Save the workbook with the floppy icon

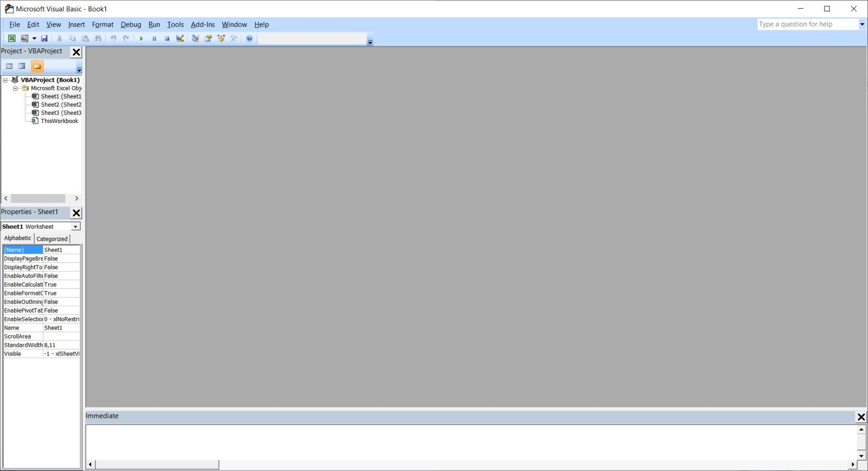[x=44, y=38]
